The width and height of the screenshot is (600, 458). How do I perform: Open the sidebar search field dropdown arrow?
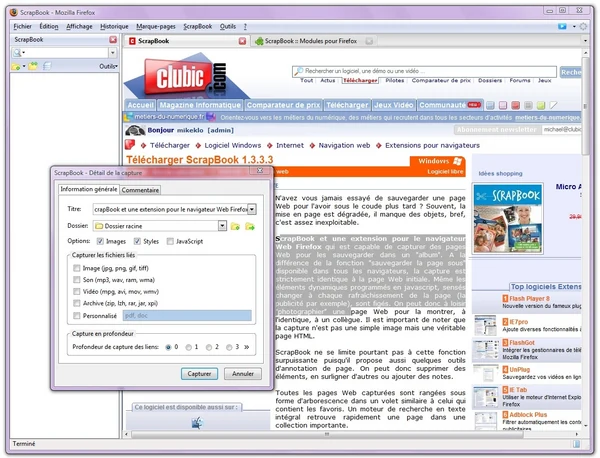(113, 52)
